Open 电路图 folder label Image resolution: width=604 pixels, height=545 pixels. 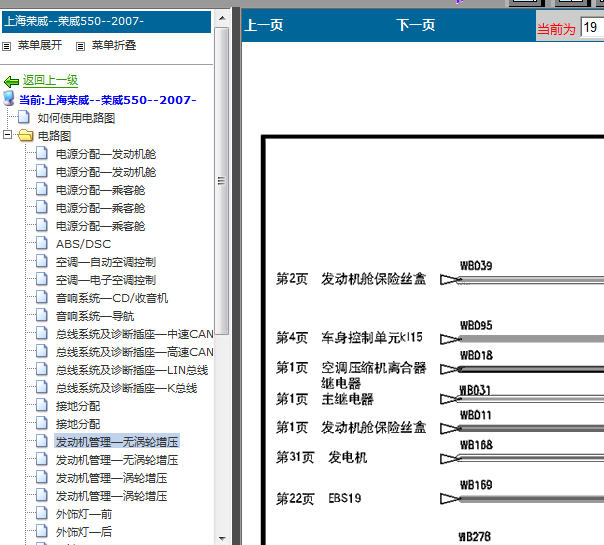tap(54, 136)
